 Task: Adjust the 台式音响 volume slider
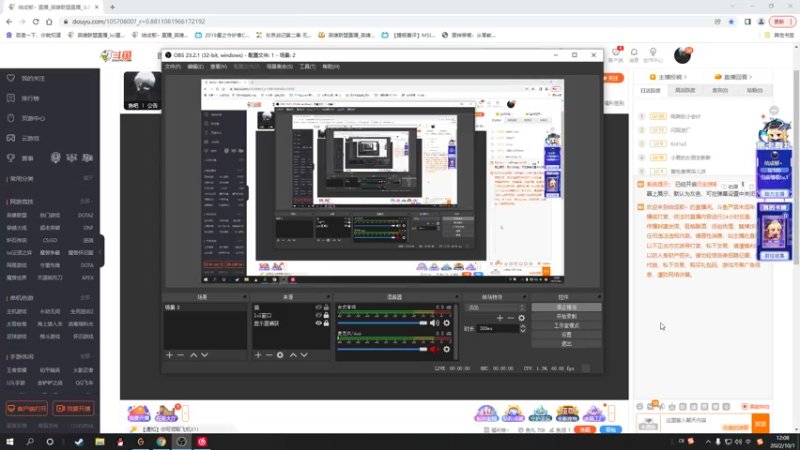click(x=382, y=323)
